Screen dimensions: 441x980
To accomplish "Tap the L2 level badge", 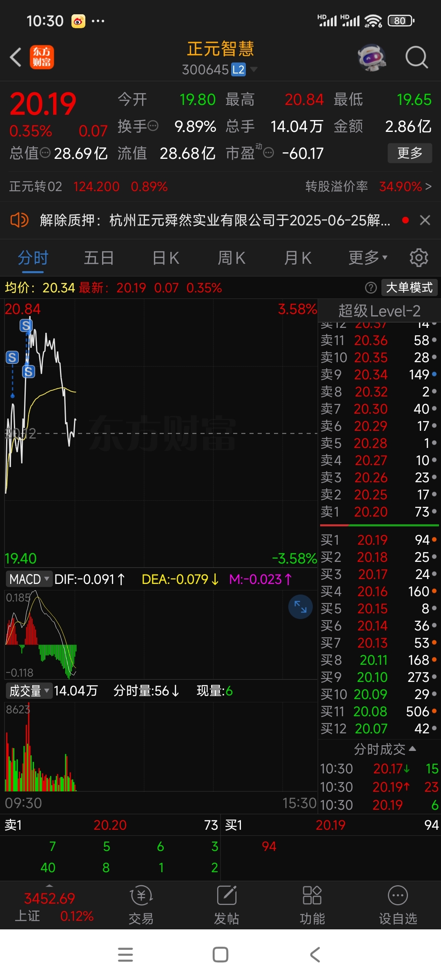I will click(238, 69).
